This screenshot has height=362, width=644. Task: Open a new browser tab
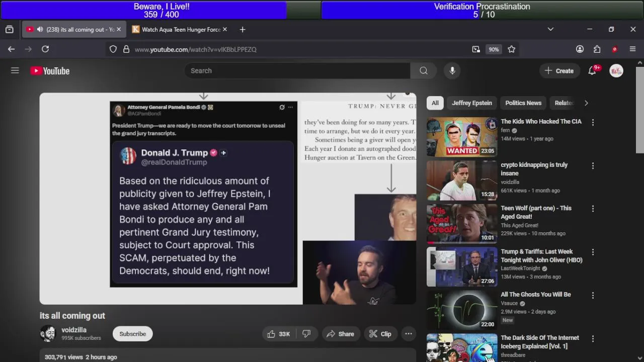[x=243, y=30]
